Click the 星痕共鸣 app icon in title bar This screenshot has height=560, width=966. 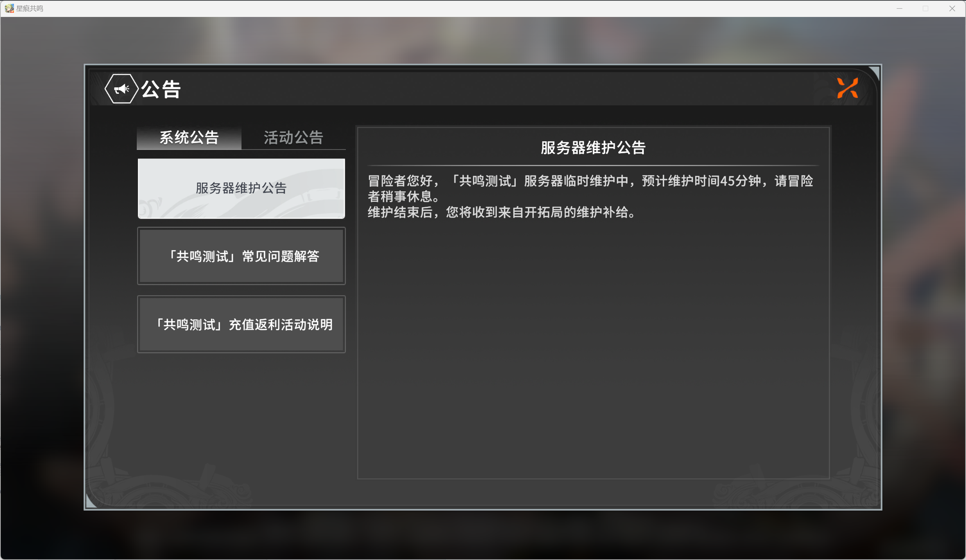click(x=9, y=8)
